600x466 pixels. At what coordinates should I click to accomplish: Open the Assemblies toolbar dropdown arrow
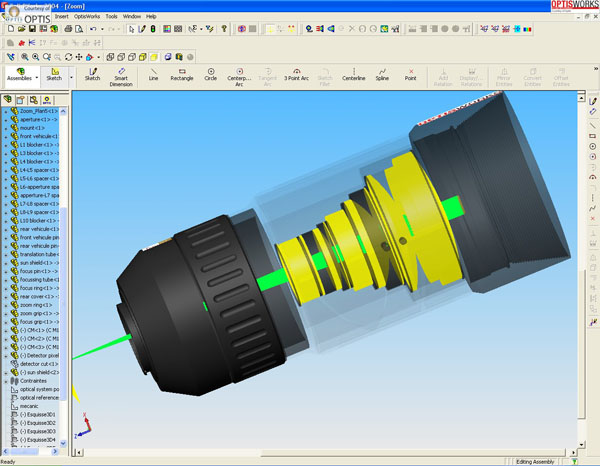(37, 77)
